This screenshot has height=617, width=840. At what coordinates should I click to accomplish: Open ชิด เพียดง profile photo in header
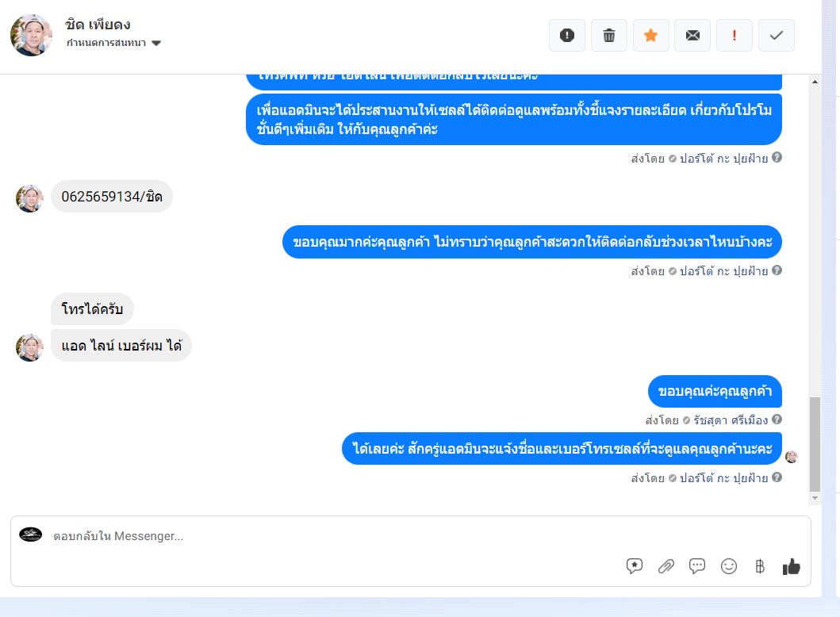pos(31,36)
